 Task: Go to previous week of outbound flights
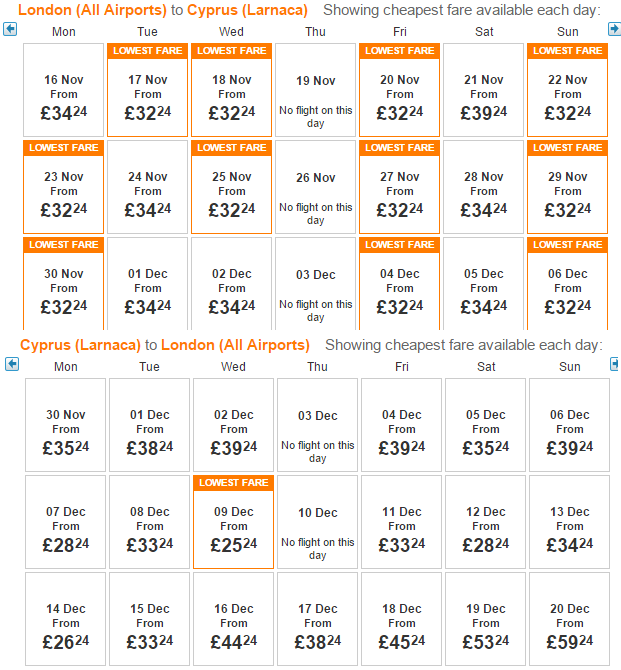(10, 29)
